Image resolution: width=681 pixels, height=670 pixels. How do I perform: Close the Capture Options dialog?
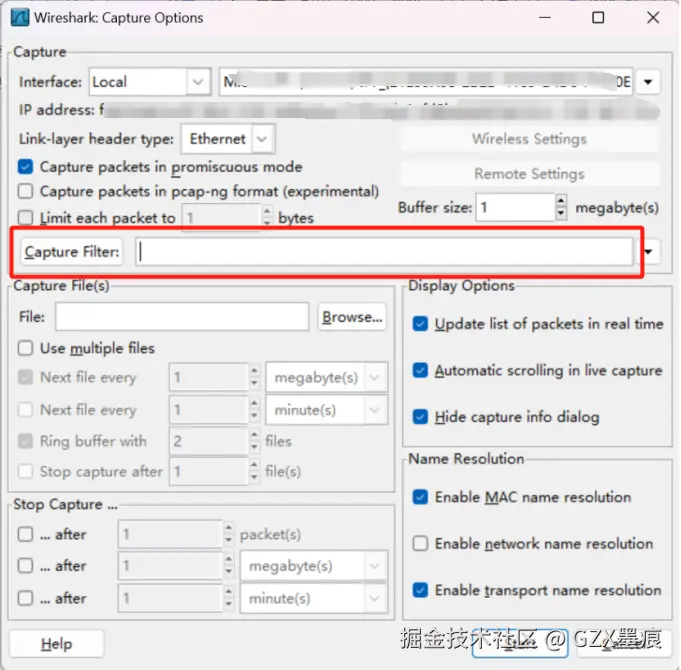coord(653,18)
